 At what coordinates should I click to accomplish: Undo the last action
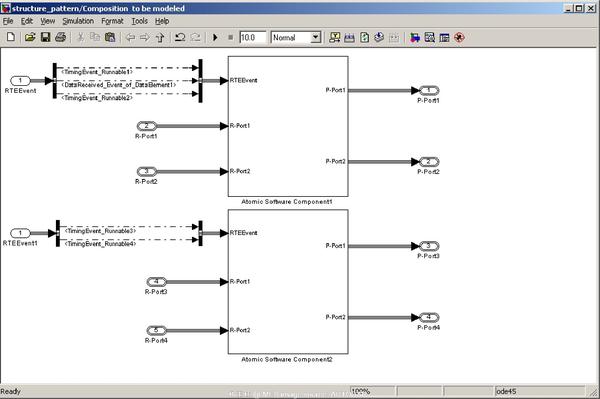coord(180,37)
